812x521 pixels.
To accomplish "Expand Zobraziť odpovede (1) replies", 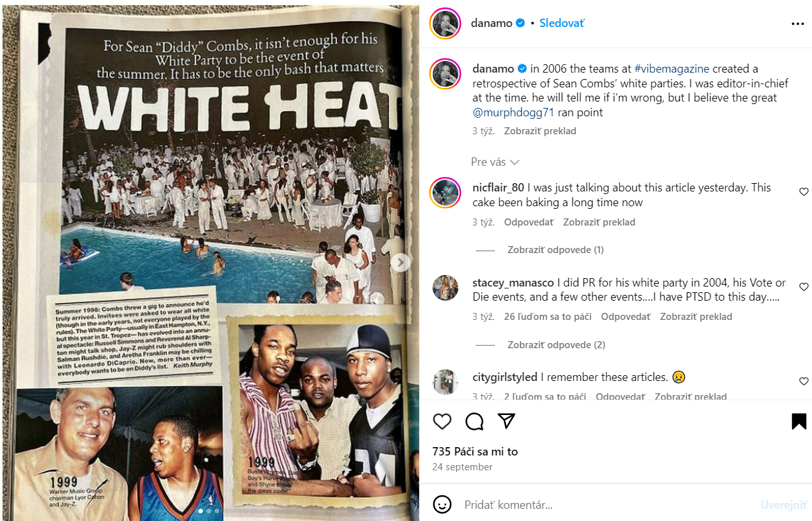I will click(555, 250).
